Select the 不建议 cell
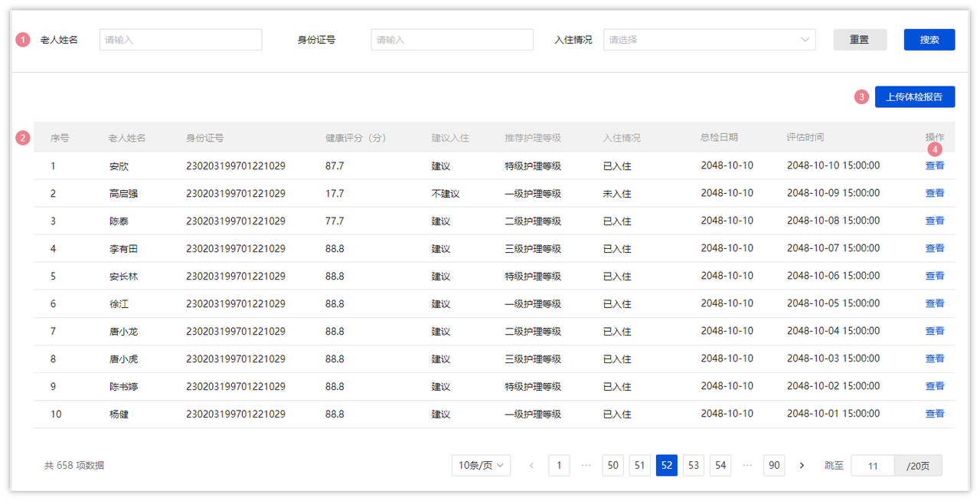Image resolution: width=980 pixels, height=501 pixels. point(446,194)
